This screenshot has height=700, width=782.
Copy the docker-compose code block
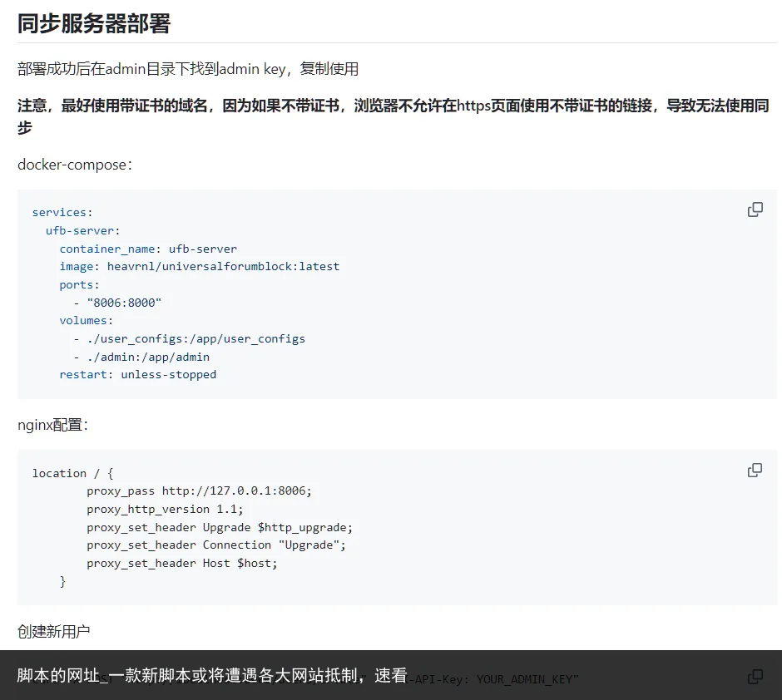coord(755,210)
